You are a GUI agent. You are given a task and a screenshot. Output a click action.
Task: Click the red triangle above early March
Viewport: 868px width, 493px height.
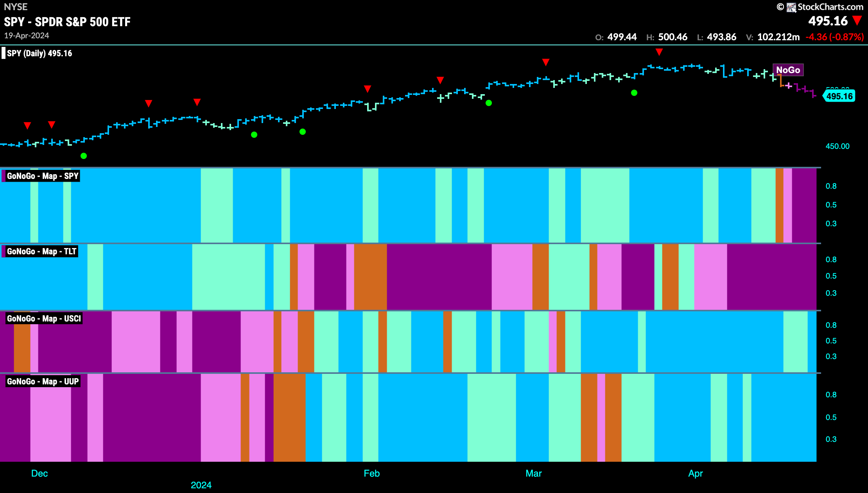tap(546, 62)
